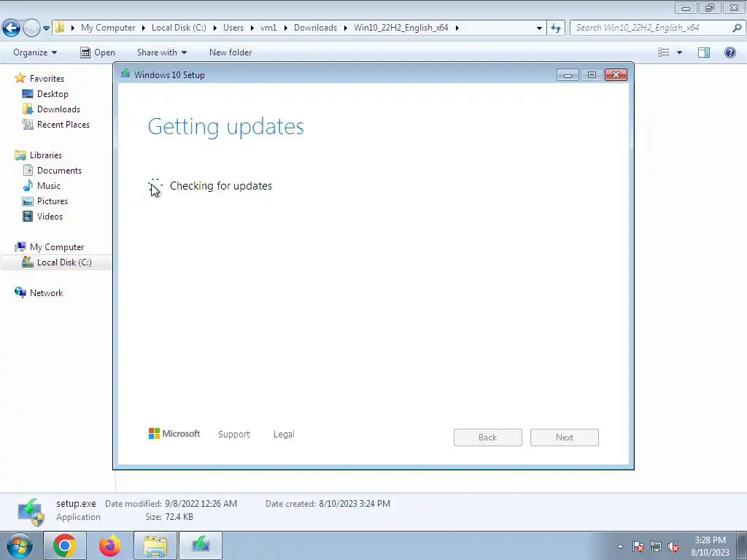This screenshot has height=560, width=747.
Task: Click the Date modified value 9/8/2022 12:26 AM
Action: pyautogui.click(x=201, y=504)
